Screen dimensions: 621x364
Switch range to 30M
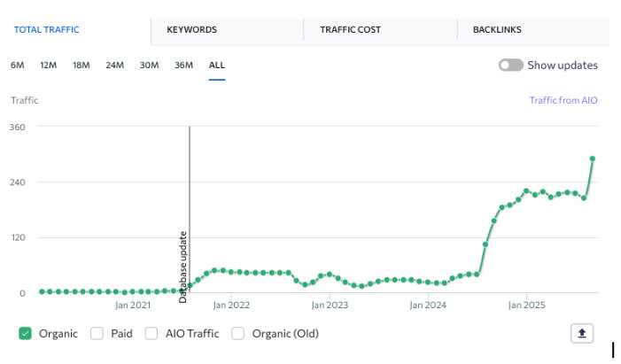pyautogui.click(x=149, y=66)
